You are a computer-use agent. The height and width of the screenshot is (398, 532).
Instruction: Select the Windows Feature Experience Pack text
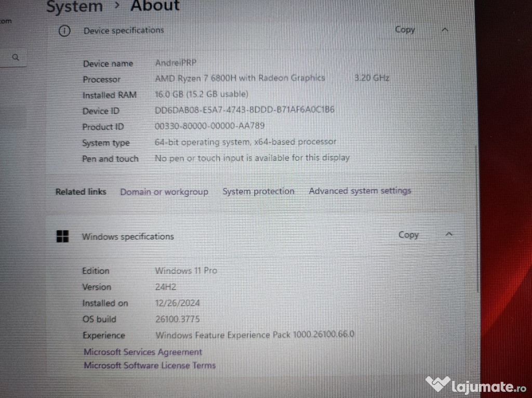tap(255, 335)
